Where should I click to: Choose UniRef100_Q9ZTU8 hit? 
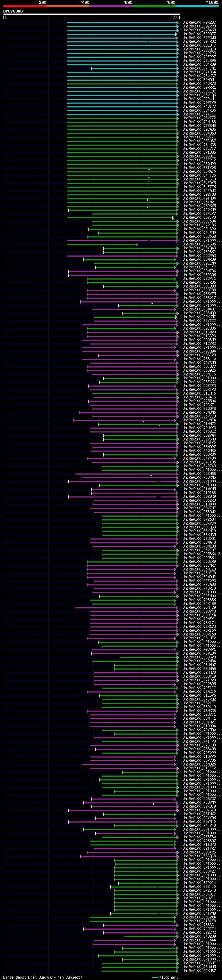[199, 194]
